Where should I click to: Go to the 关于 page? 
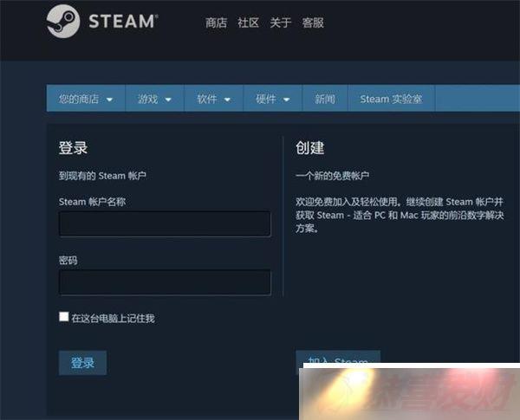click(x=280, y=23)
